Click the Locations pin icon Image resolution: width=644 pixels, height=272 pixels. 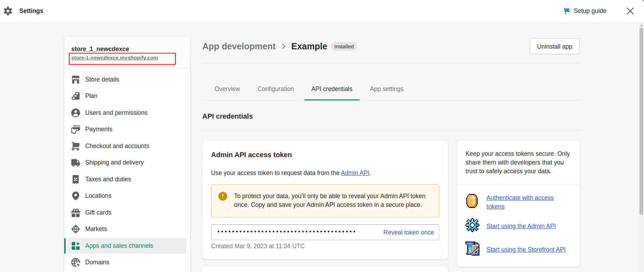click(75, 196)
